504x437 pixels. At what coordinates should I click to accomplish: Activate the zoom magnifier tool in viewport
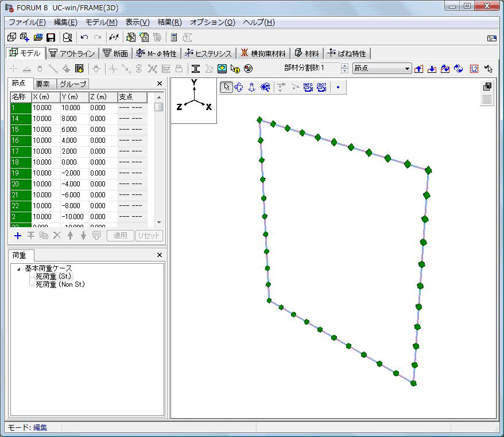(265, 87)
